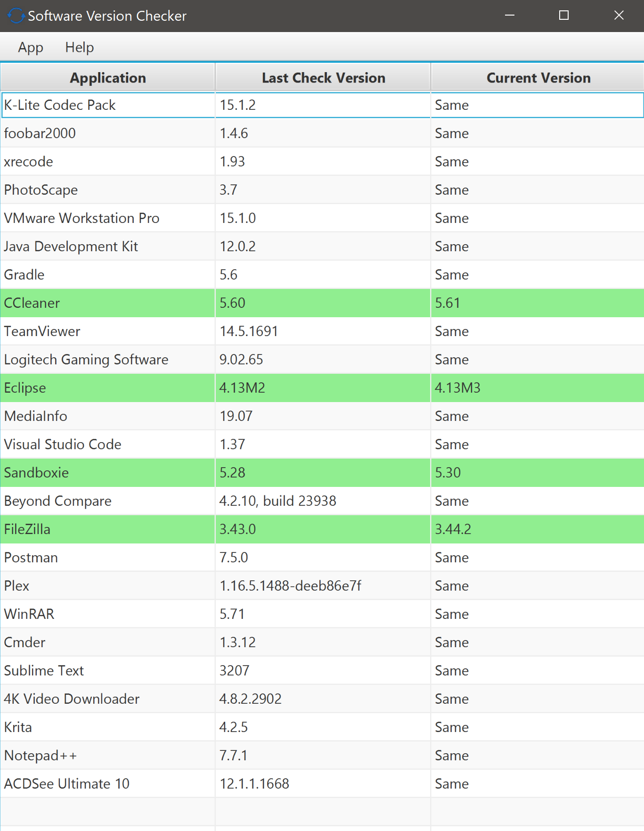The height and width of the screenshot is (831, 644).
Task: Click MediaInfo version 19.07 cell
Action: pyautogui.click(x=323, y=416)
